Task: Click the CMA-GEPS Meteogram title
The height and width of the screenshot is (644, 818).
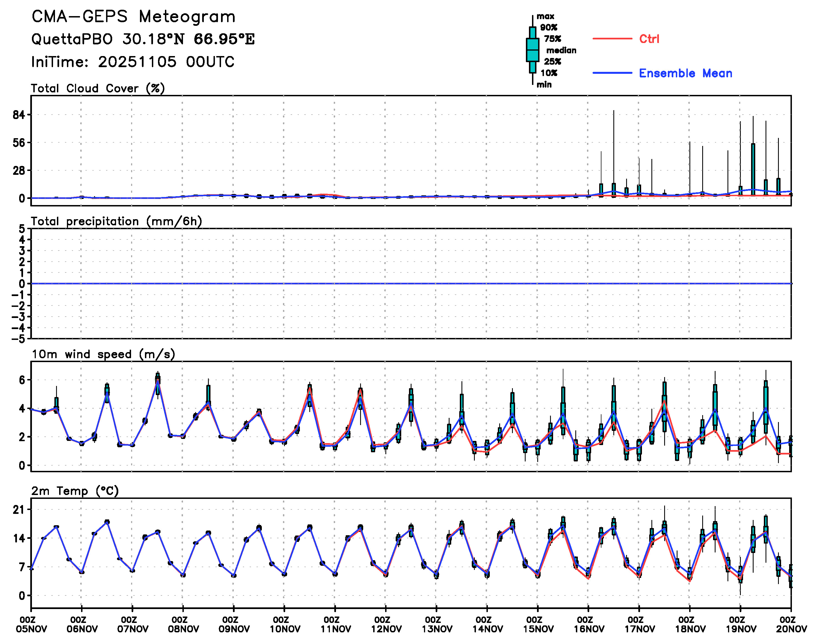Action: tap(133, 17)
